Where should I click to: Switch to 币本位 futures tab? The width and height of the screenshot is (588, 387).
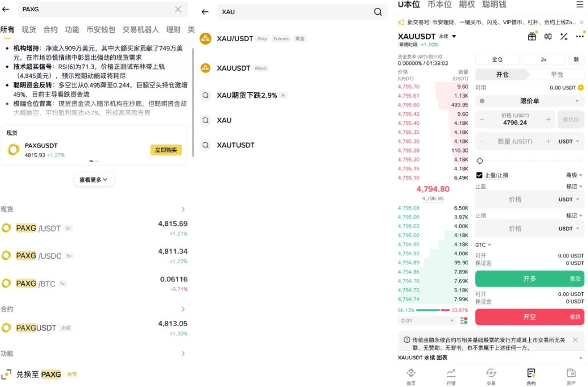click(439, 5)
